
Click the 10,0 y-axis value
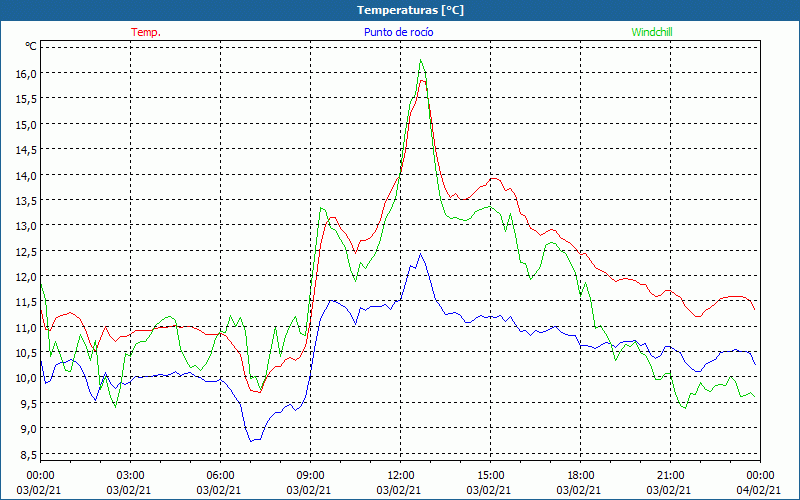pyautogui.click(x=26, y=378)
